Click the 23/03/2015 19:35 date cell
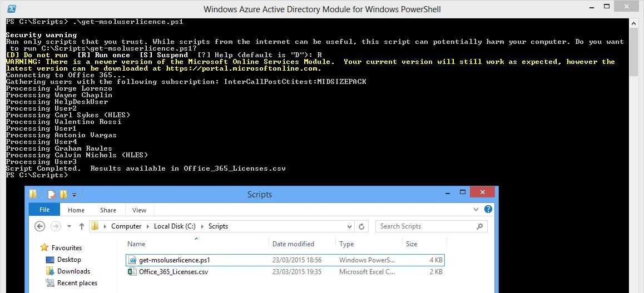Image resolution: width=644 pixels, height=293 pixels. 297,272
